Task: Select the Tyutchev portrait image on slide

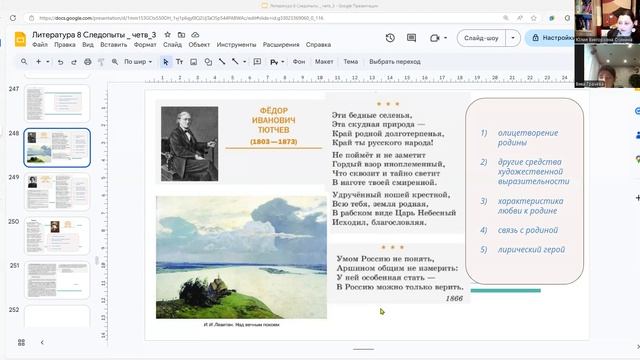Action: pyautogui.click(x=189, y=144)
